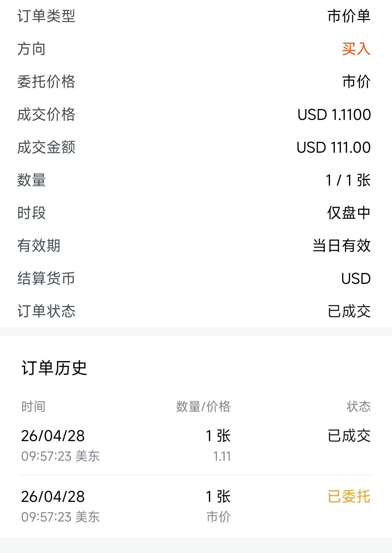Click the 结算货币 label
This screenshot has width=392, height=553.
click(x=46, y=278)
